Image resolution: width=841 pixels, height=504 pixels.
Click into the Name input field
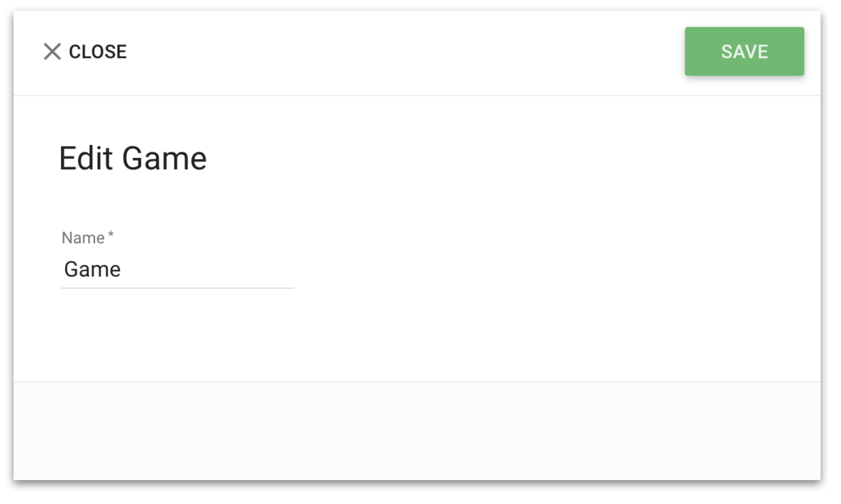[x=177, y=269]
